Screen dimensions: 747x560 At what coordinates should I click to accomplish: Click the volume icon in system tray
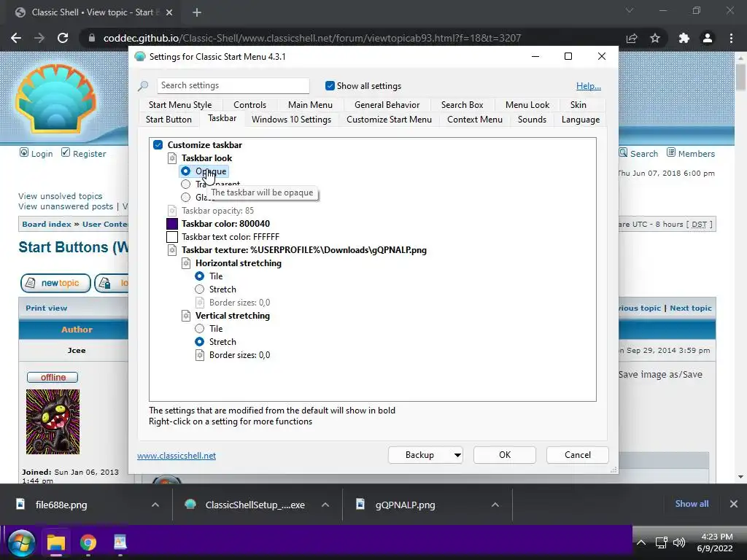pos(679,542)
